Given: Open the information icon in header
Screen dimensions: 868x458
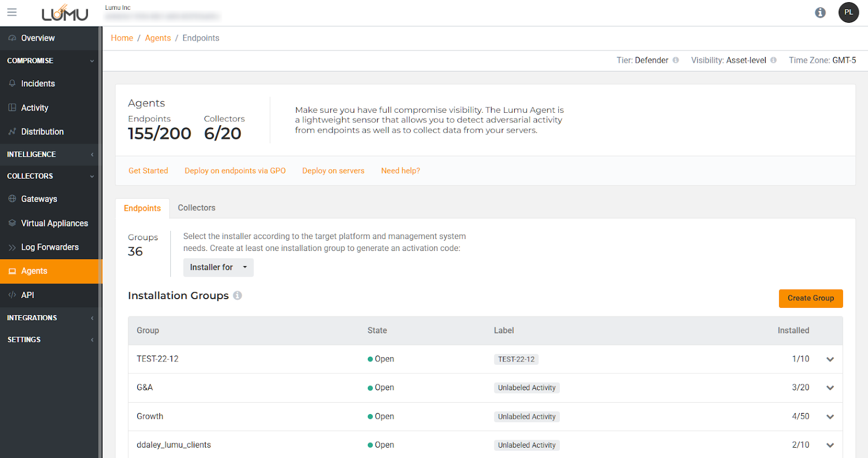Looking at the screenshot, I should pyautogui.click(x=820, y=12).
